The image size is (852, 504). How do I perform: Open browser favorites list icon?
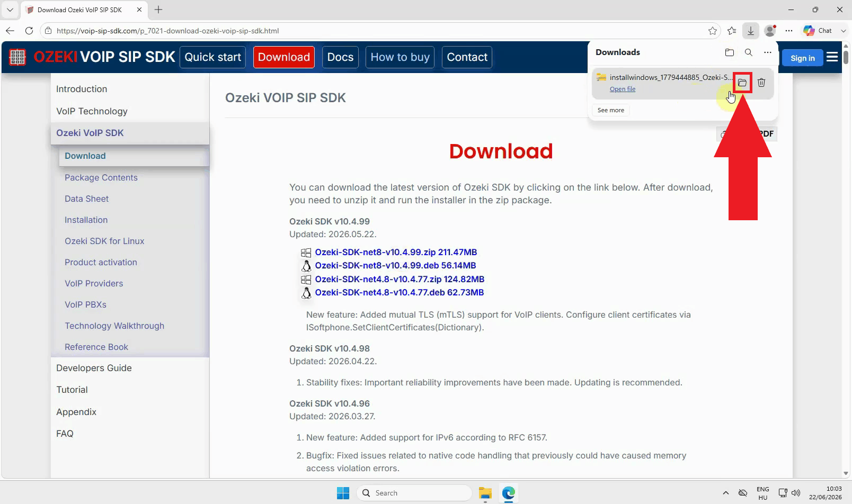tap(732, 31)
